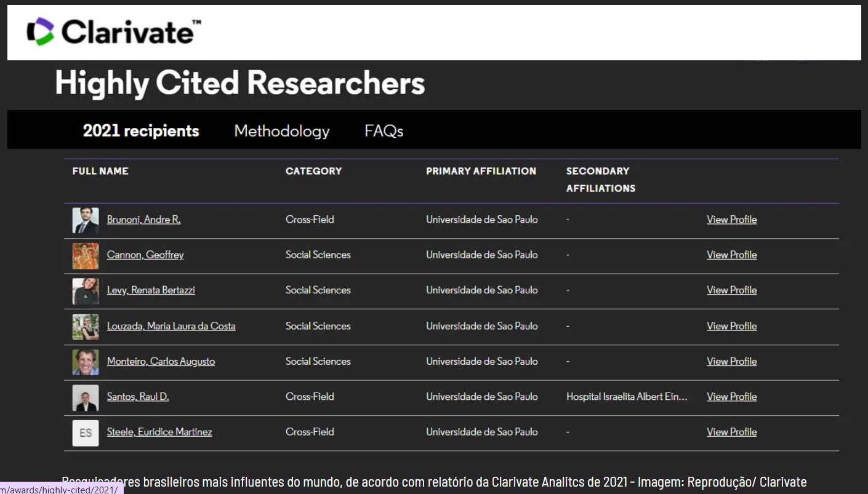Click Universidade de Sao Paulo in Steele row
The width and height of the screenshot is (868, 494).
tap(482, 432)
